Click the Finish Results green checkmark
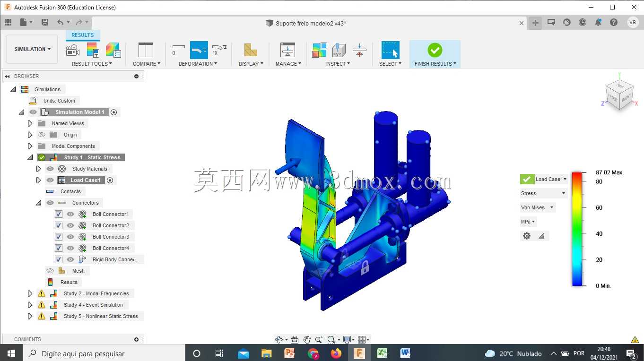This screenshot has height=361, width=644. tap(435, 50)
